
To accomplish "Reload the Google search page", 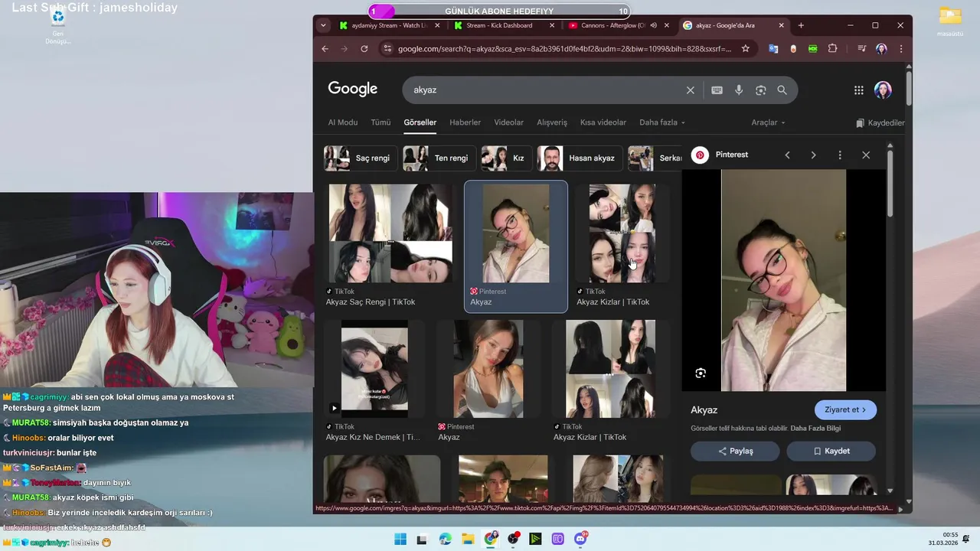I will [364, 48].
